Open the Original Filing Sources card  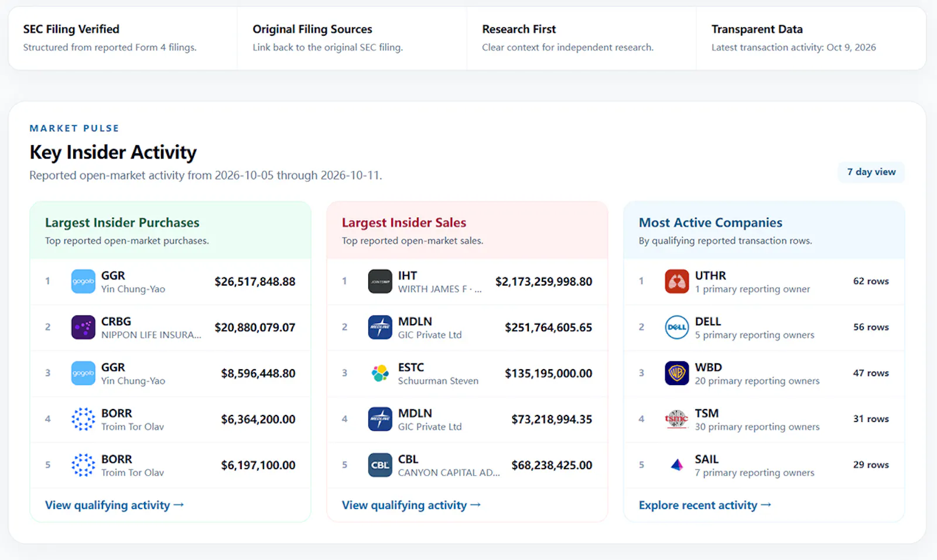pos(352,38)
